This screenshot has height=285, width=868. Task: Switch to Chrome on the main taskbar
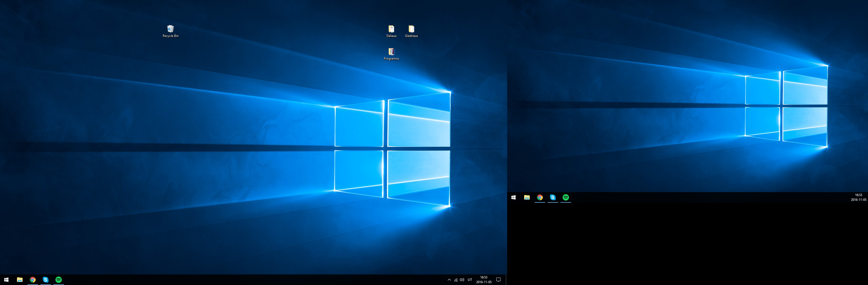click(33, 280)
